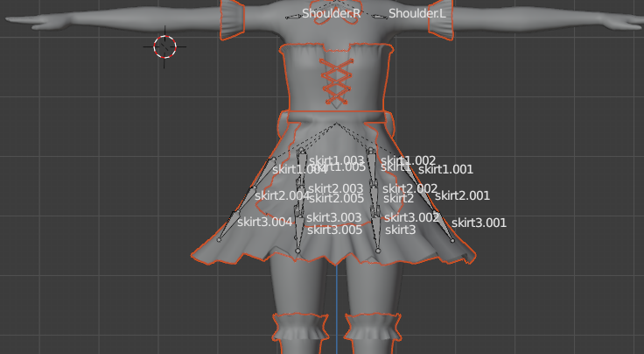Click the skirt3.004 bone label
This screenshot has height=354, width=644.
(265, 222)
